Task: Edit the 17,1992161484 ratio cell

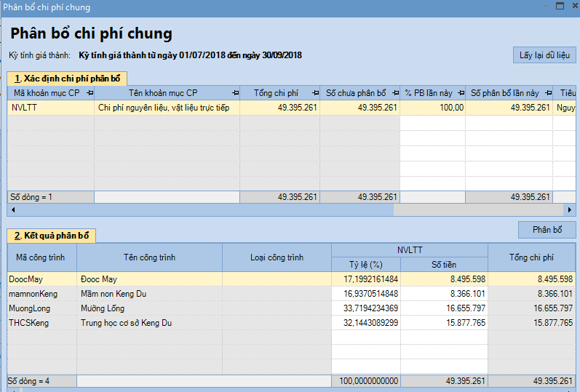Action: pos(366,279)
